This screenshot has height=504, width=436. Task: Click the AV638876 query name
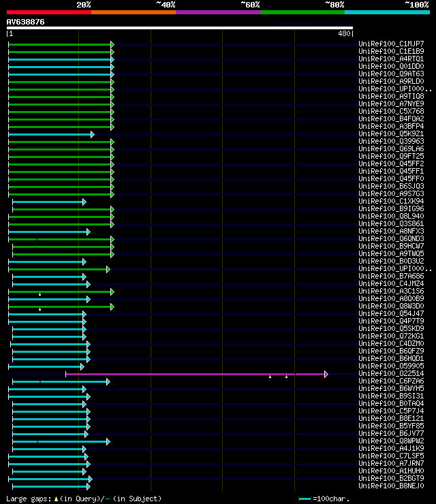click(x=25, y=22)
